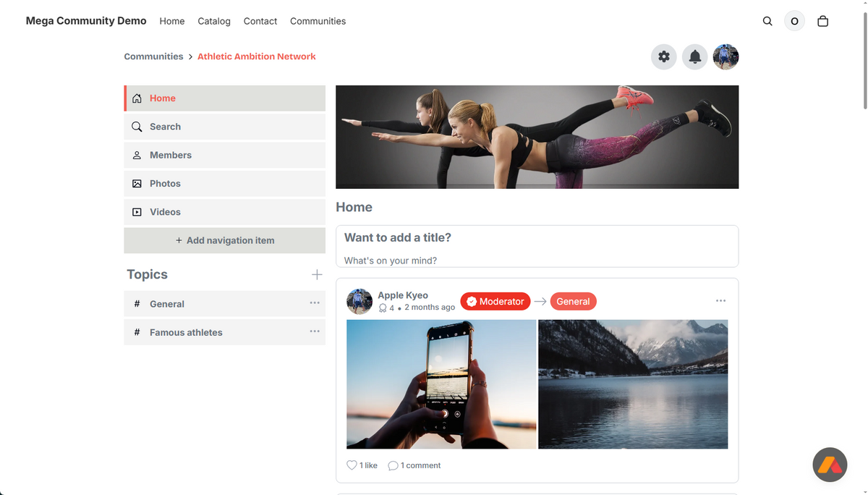This screenshot has height=495, width=868.
Task: Click the Communities breadcrumb link
Action: coord(153,56)
